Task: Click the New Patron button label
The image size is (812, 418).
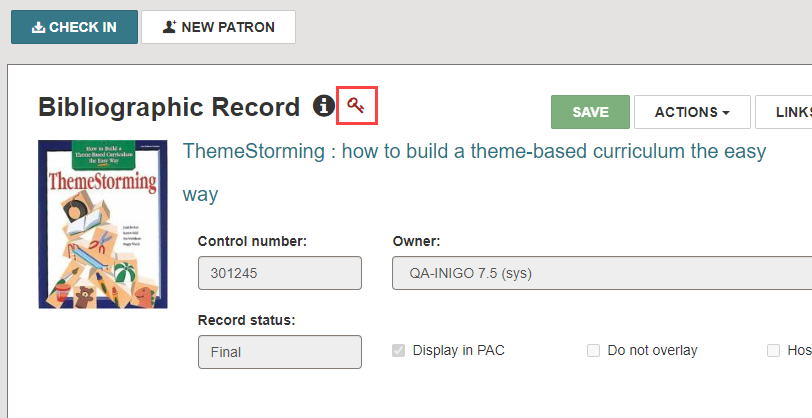Action: (228, 27)
